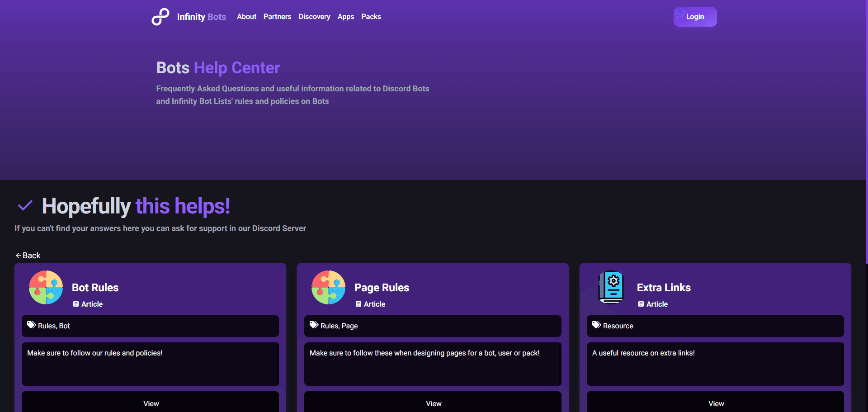
Task: Click the 'Article' label under Bot Rules
Action: 92,304
